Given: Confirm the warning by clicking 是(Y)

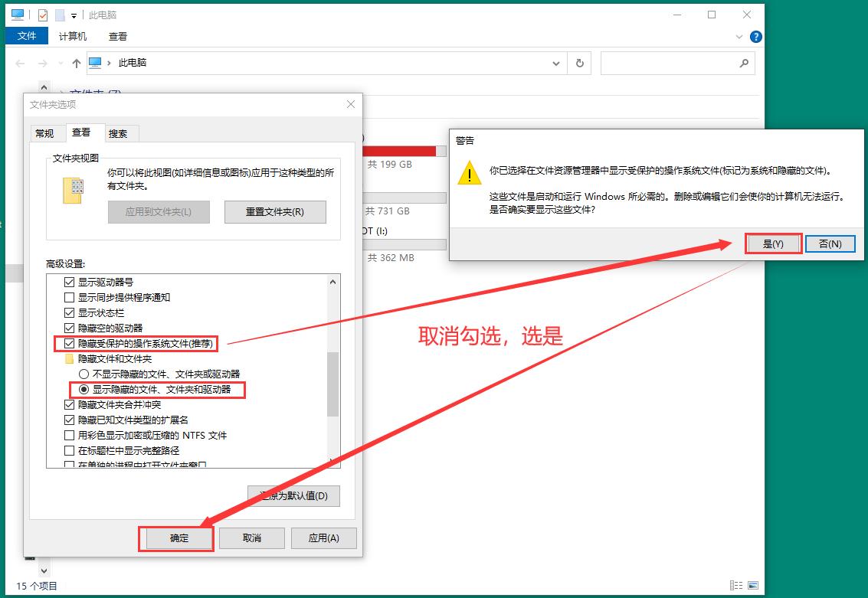Looking at the screenshot, I should pyautogui.click(x=773, y=243).
